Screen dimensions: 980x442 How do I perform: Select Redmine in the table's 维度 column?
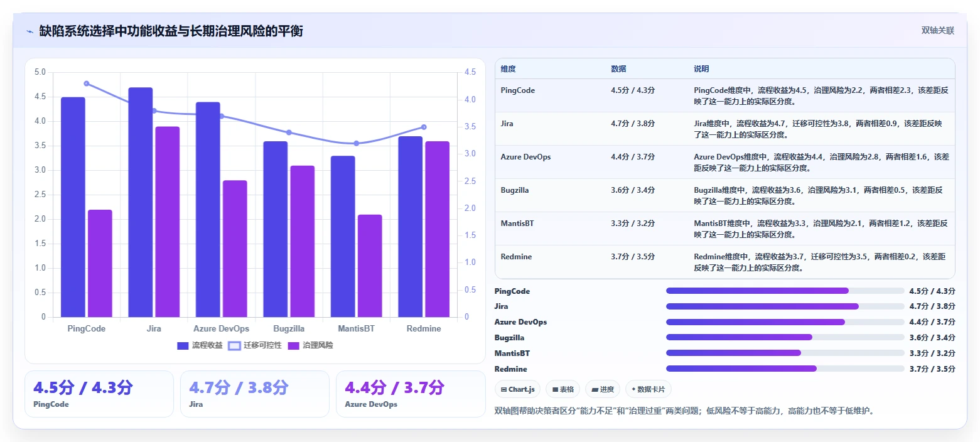(515, 257)
